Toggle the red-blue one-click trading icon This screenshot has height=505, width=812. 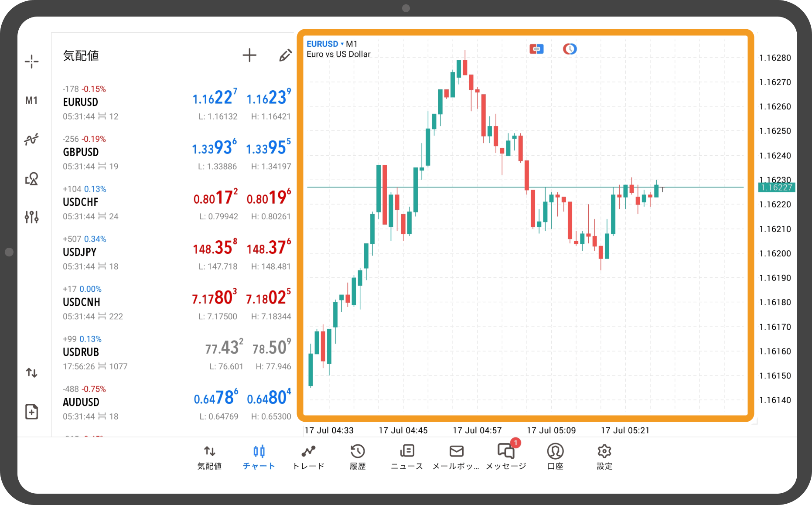[x=536, y=49]
